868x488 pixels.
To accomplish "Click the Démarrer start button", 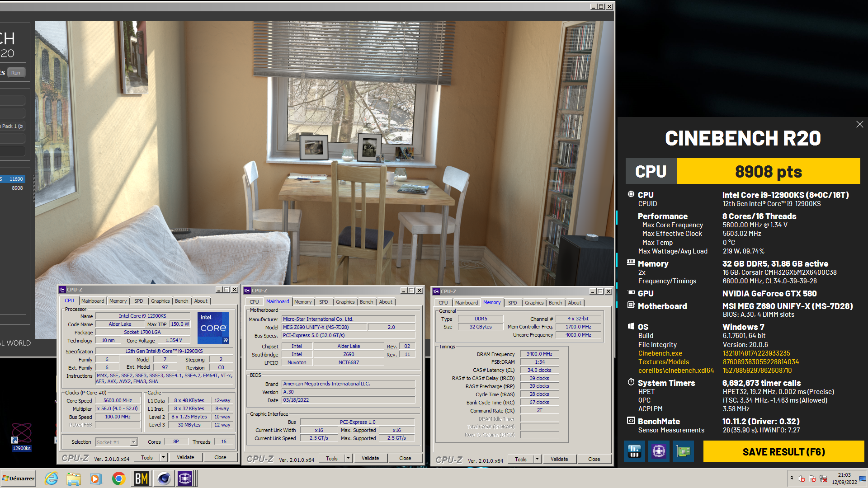I will coord(19,479).
